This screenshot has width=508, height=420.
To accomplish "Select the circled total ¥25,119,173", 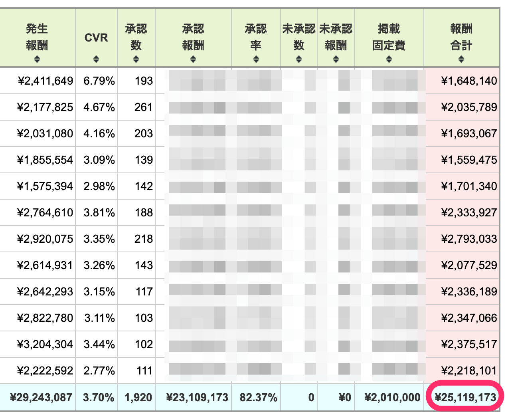I will (465, 397).
